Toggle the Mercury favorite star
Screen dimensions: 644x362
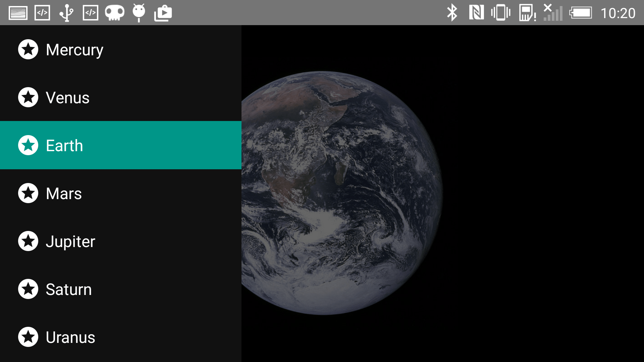[28, 49]
